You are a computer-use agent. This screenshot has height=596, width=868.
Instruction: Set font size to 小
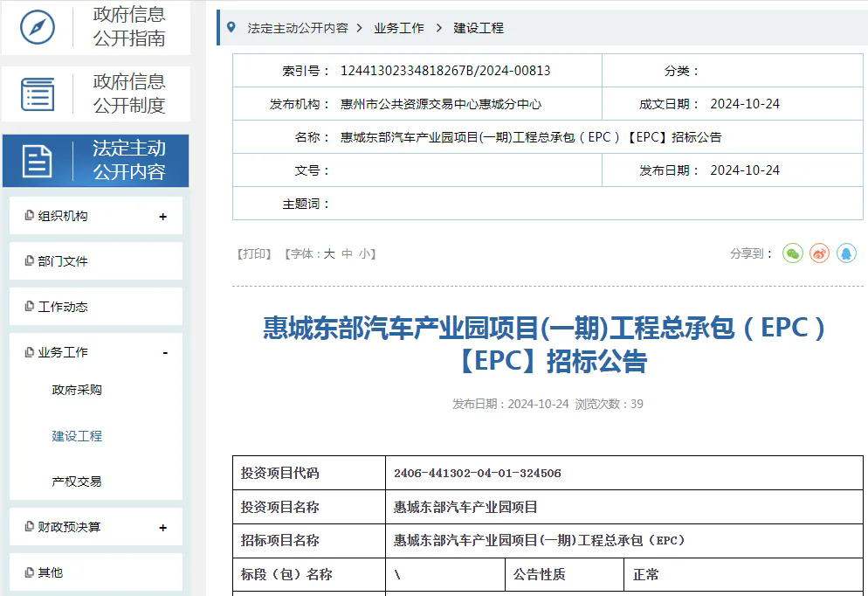click(x=364, y=254)
